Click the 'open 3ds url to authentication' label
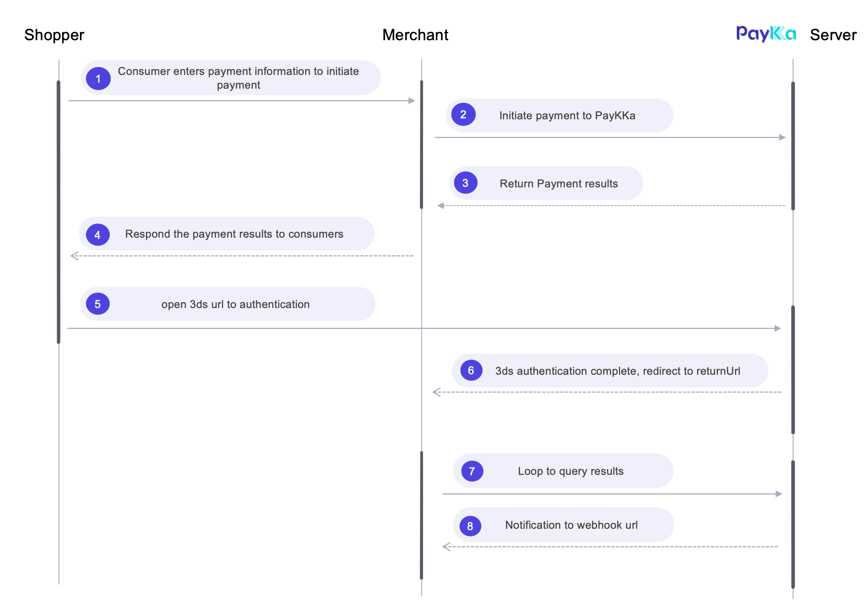The height and width of the screenshot is (606, 868). pos(236,304)
